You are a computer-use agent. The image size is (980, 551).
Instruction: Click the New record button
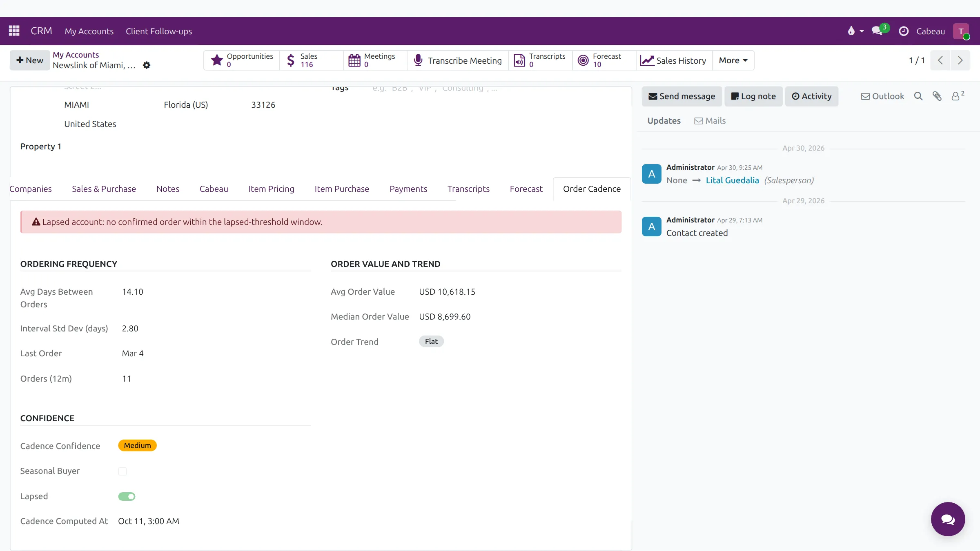(x=30, y=60)
